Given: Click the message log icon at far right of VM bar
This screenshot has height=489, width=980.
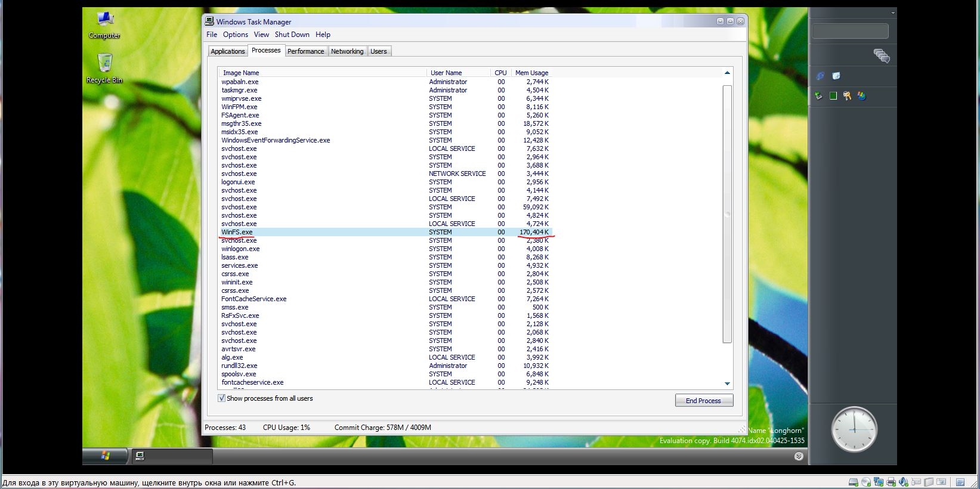Looking at the screenshot, I should pos(960,482).
